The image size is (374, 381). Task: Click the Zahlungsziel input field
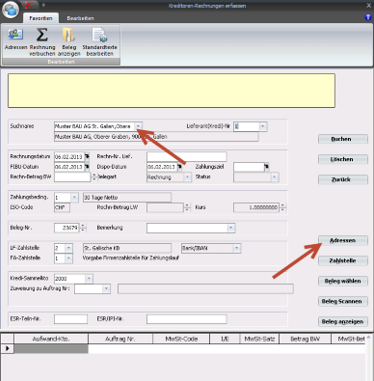click(x=248, y=167)
